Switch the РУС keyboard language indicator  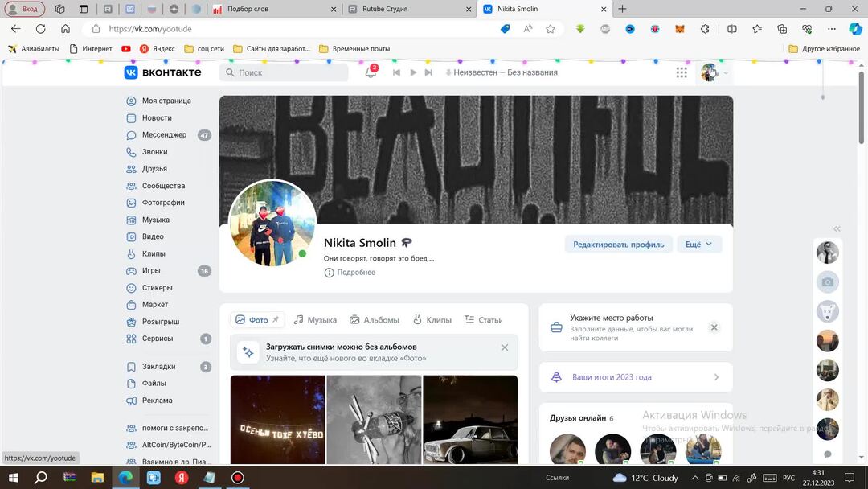point(788,478)
